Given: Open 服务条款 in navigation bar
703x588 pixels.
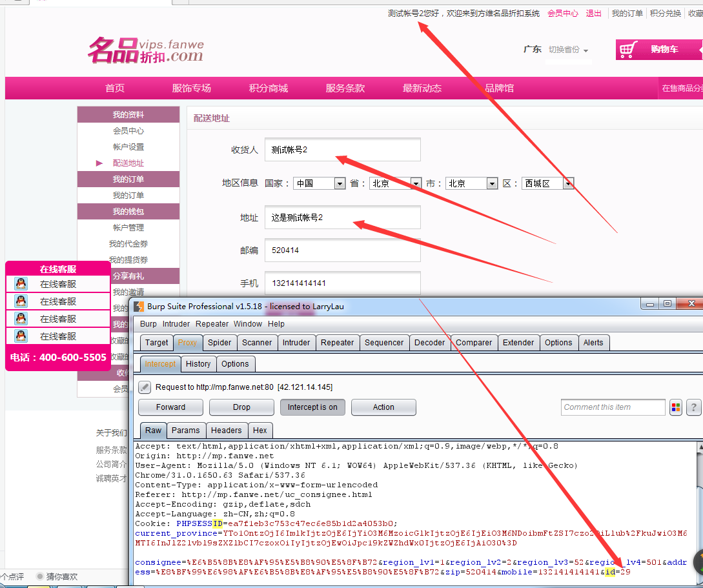Looking at the screenshot, I should 345,88.
